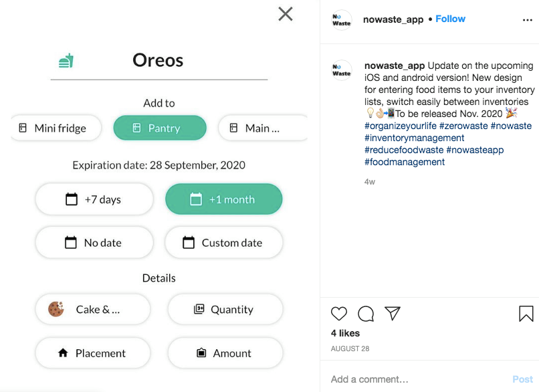Image resolution: width=539 pixels, height=392 pixels.
Task: Click the green food category icon beside Oreos
Action: coord(66,60)
